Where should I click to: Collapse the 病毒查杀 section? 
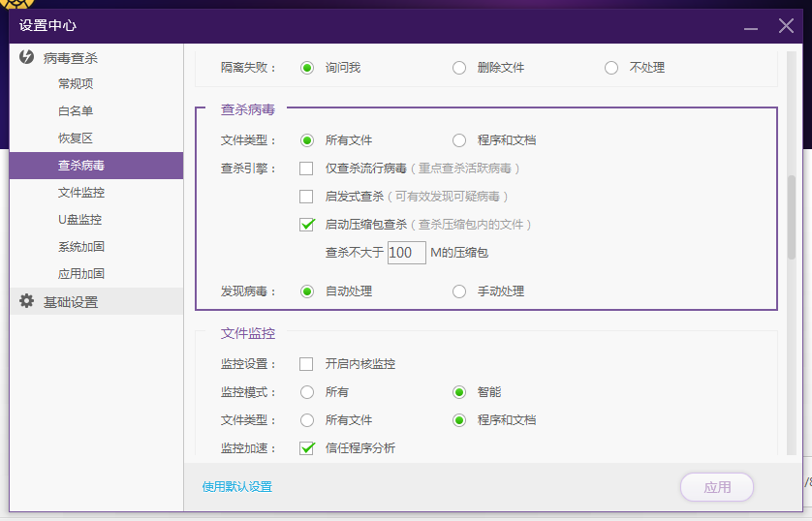tap(70, 58)
